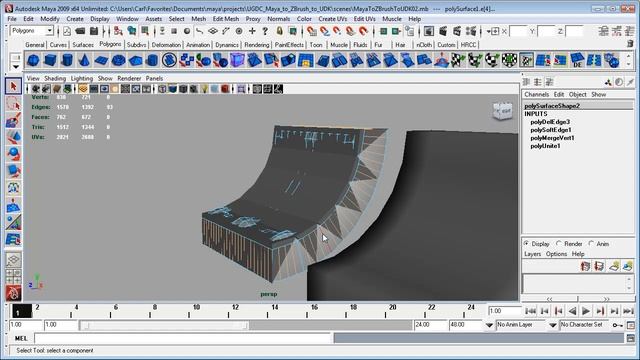
Task: Open the viewport Shading menu
Action: (x=55, y=78)
